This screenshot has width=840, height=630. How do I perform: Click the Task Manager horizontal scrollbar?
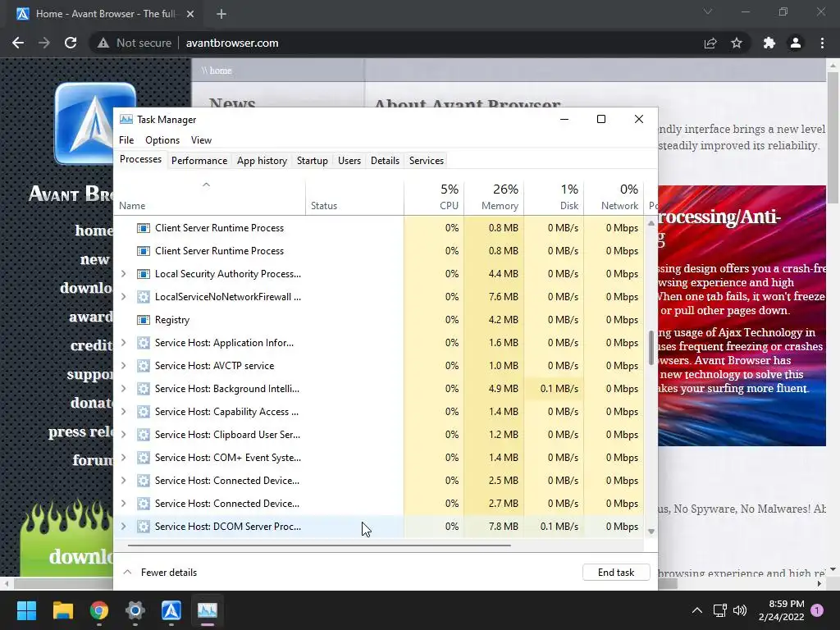(319, 546)
